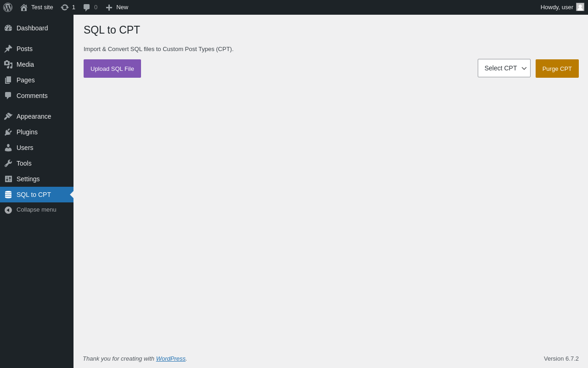Click the user avatar icon
Viewport: 588px width, 368px height.
(580, 7)
